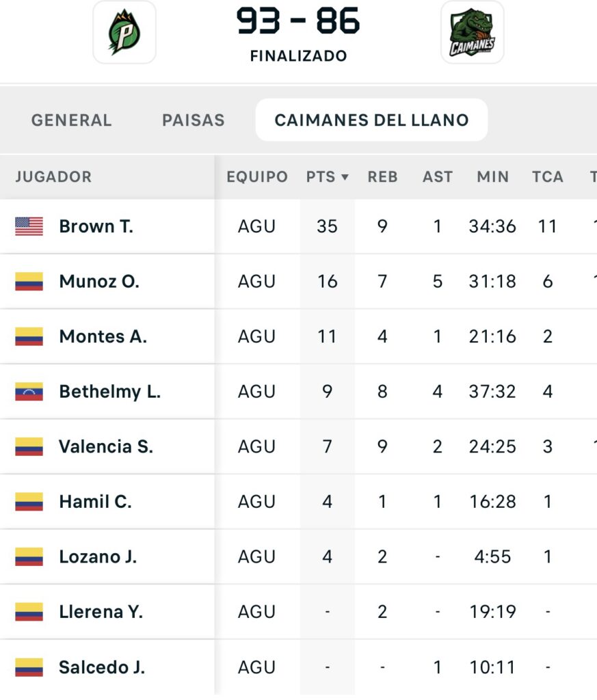Sort the table by REB column

click(382, 177)
